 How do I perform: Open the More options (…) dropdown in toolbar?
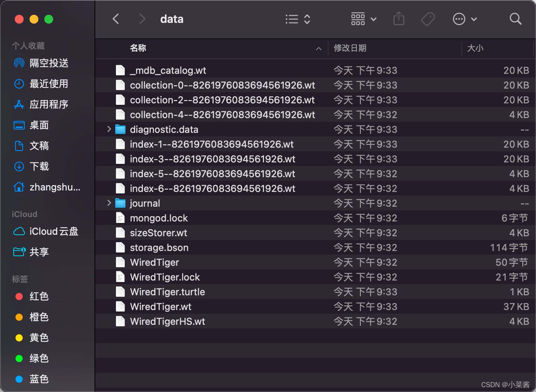pos(459,19)
